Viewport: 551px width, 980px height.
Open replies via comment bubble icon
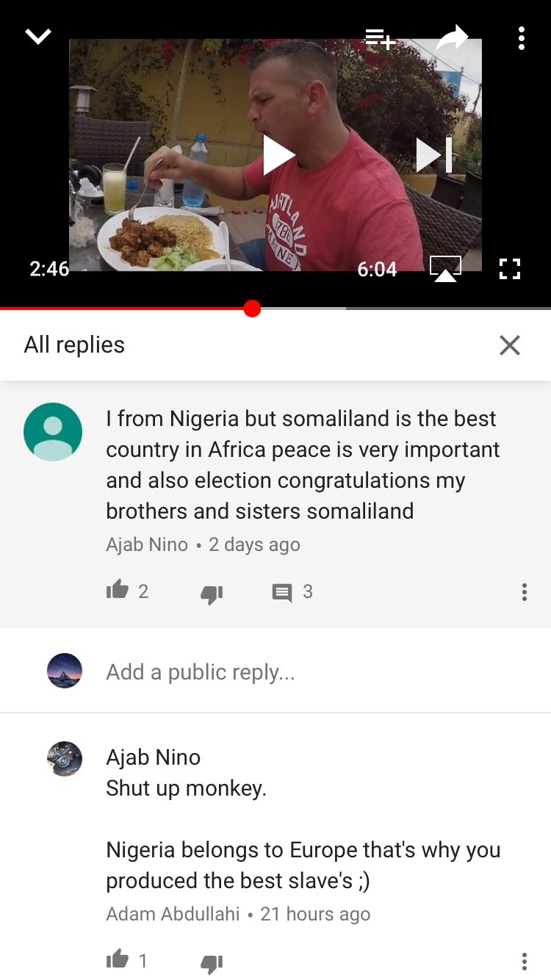(x=282, y=593)
